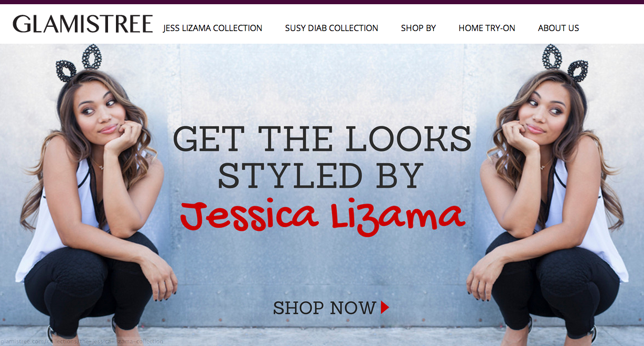Open the Susy Diab Collection menu
Image resolution: width=644 pixels, height=346 pixels.
331,28
